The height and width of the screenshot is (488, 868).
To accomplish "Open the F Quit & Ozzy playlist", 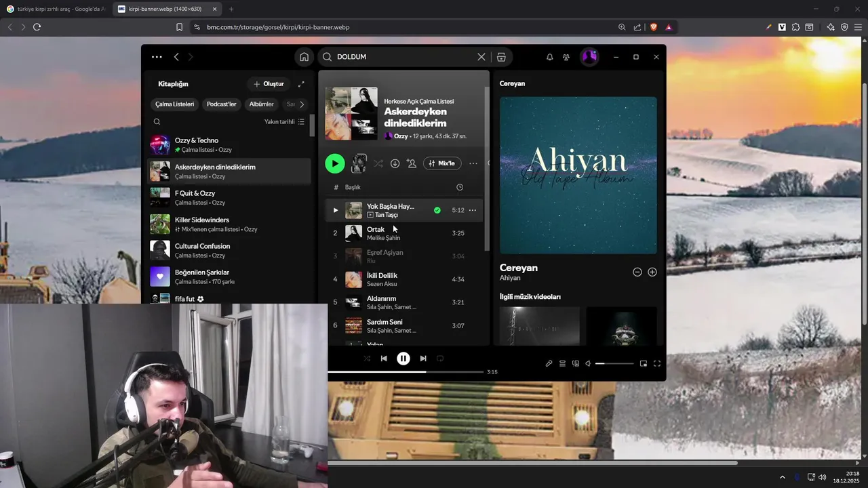I will point(229,198).
